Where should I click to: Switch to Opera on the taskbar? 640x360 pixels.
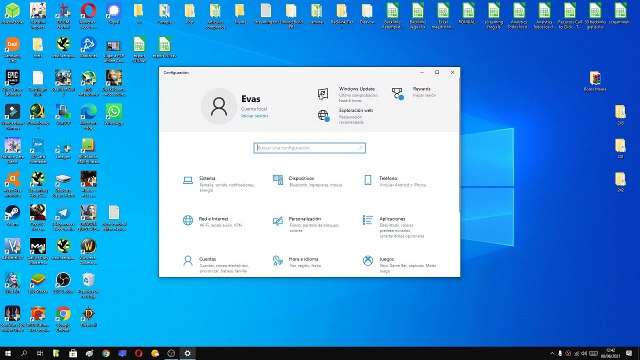point(138,353)
